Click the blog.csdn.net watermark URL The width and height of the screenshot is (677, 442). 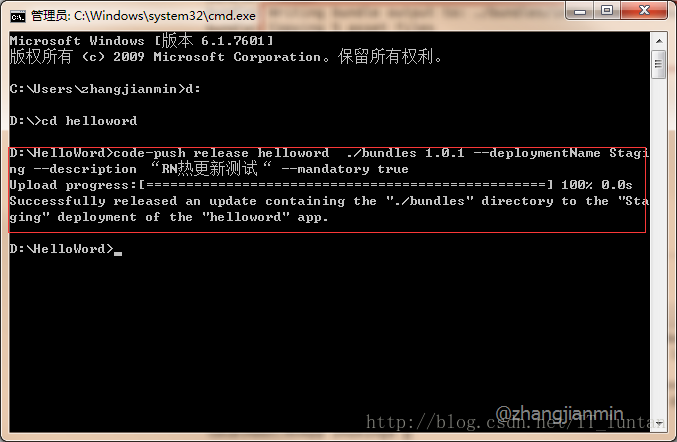(515, 422)
